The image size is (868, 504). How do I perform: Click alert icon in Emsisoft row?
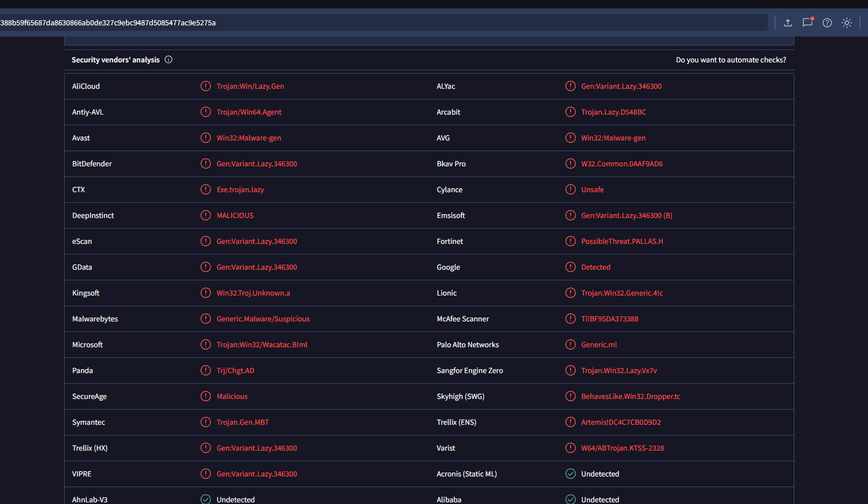coord(571,215)
